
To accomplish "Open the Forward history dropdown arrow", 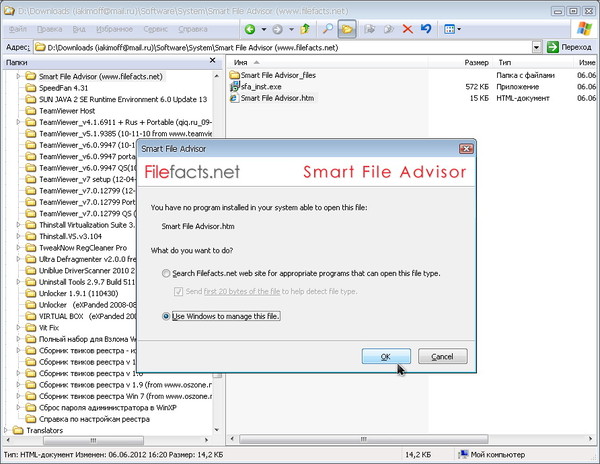I will point(291,29).
